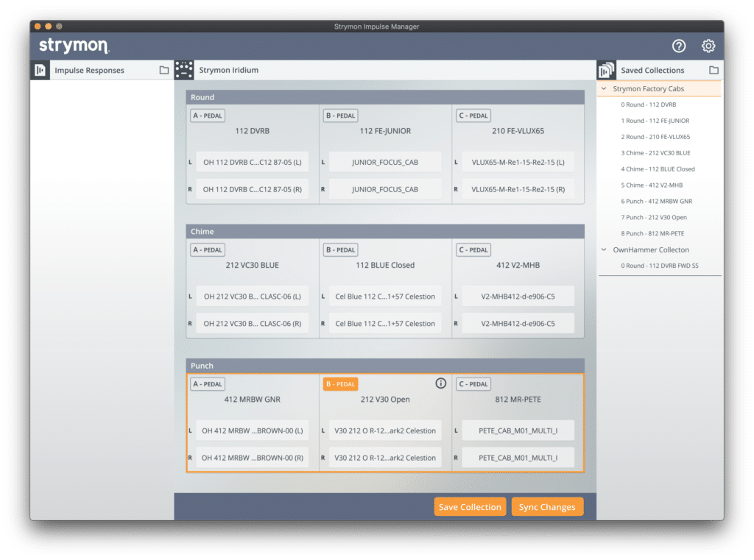Image resolution: width=754 pixels, height=560 pixels.
Task: Select 2 Round - 210 FE-VLUX65 preset
Action: click(655, 137)
